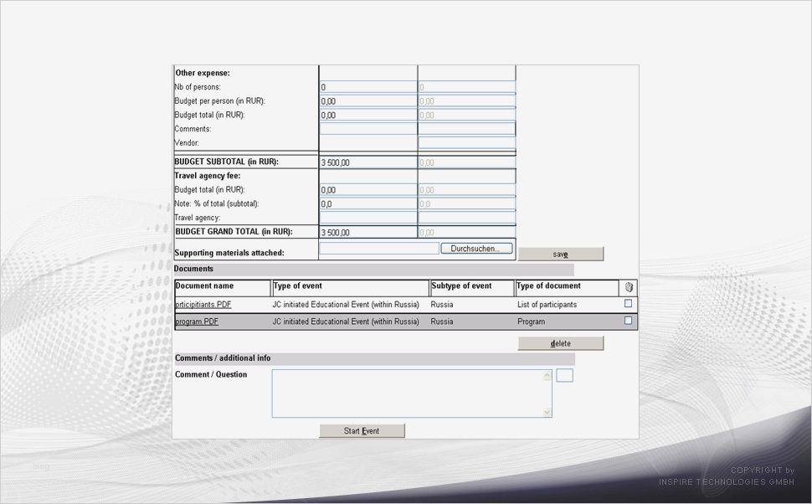
Task: Click the Subtype of event column header
Action: pos(472,287)
